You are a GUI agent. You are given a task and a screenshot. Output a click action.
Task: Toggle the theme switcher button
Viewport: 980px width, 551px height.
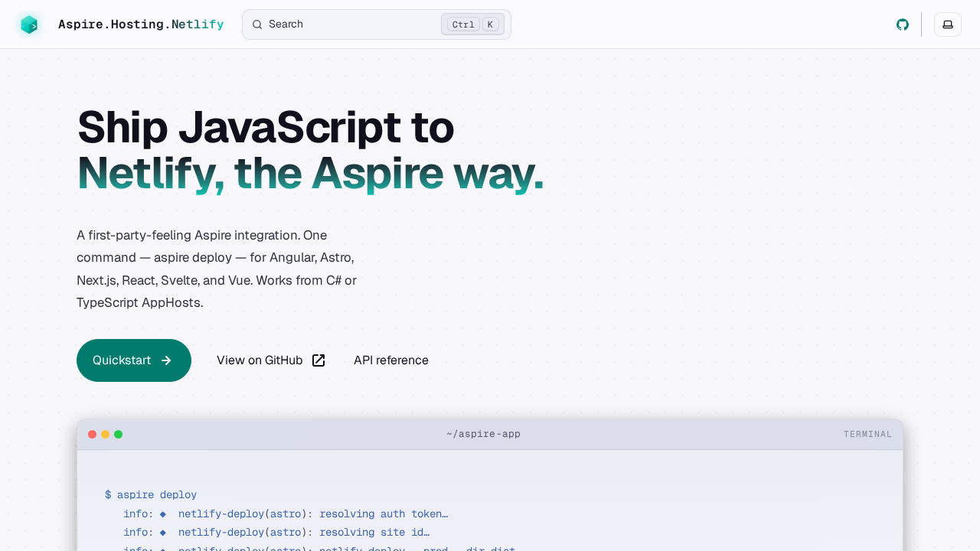coord(948,24)
